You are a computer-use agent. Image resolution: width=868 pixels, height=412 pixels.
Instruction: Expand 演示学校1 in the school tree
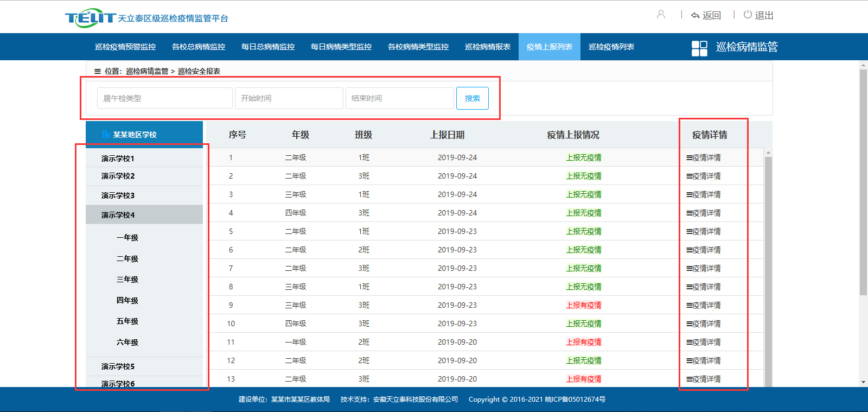pos(118,159)
